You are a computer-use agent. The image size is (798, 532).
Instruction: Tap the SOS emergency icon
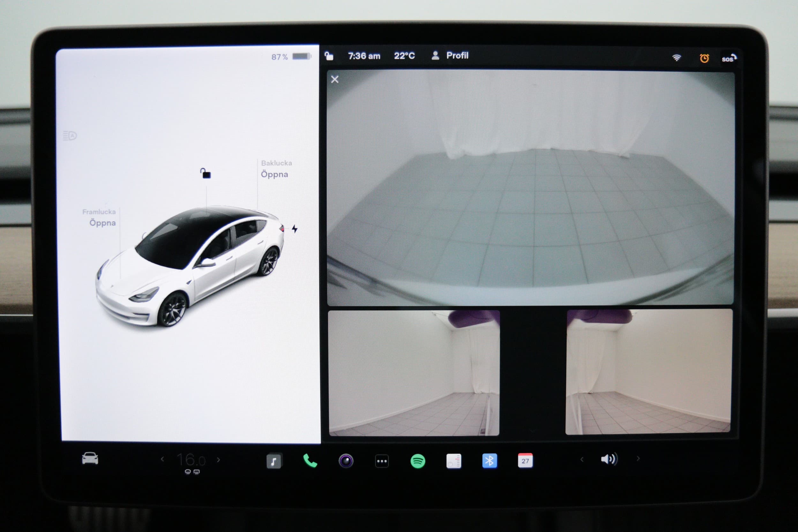pyautogui.click(x=729, y=58)
